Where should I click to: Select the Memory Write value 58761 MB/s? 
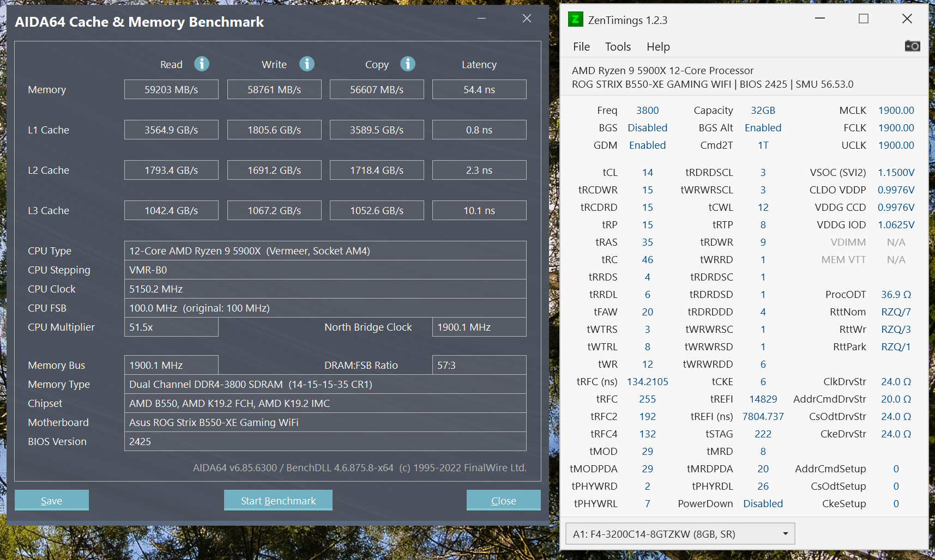(274, 89)
